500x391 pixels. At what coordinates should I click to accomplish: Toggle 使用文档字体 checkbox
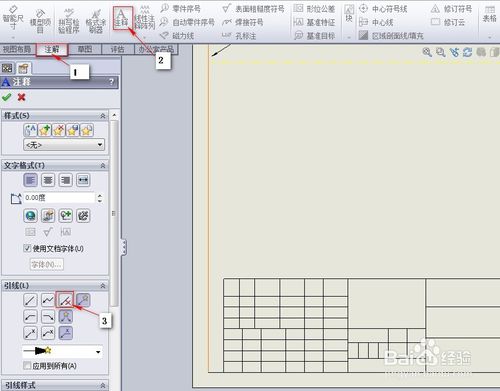pyautogui.click(x=27, y=248)
